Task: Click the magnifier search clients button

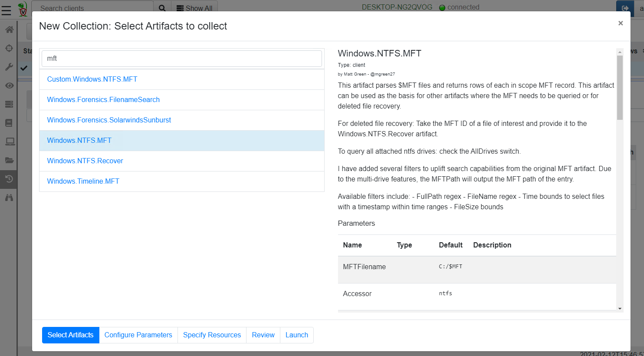Action: coord(162,8)
